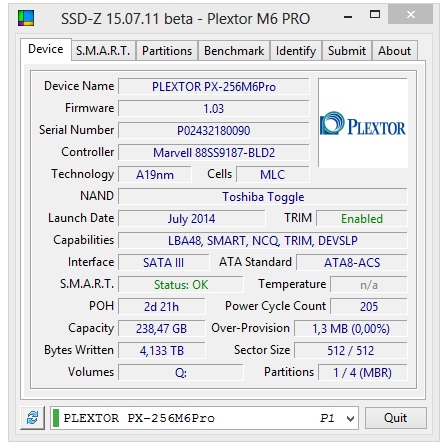The image size is (444, 445).
Task: Click the SSD-Z app icon in title bar
Action: click(x=26, y=18)
